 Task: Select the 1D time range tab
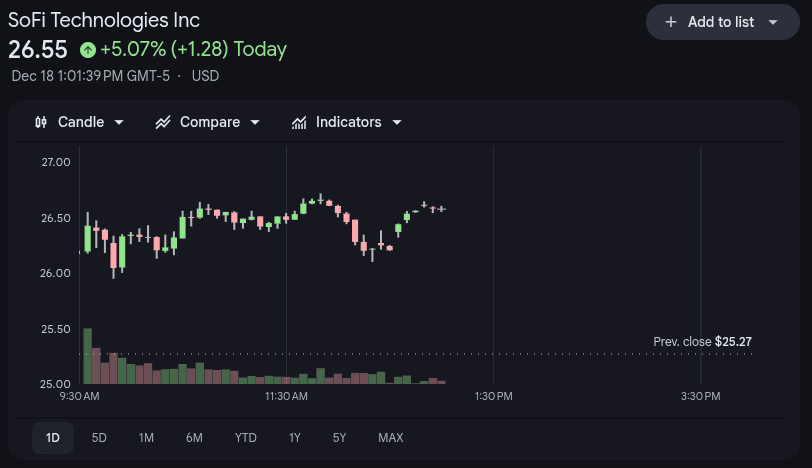click(x=53, y=437)
